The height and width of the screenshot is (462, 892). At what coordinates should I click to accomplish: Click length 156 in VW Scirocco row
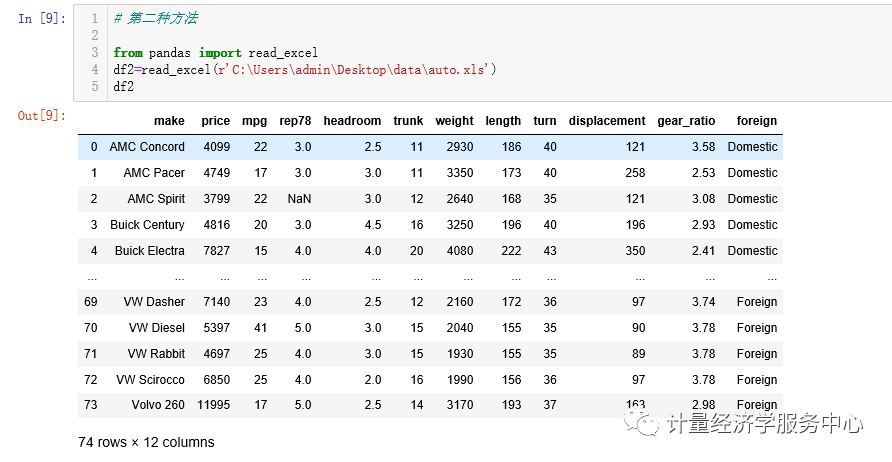[511, 380]
